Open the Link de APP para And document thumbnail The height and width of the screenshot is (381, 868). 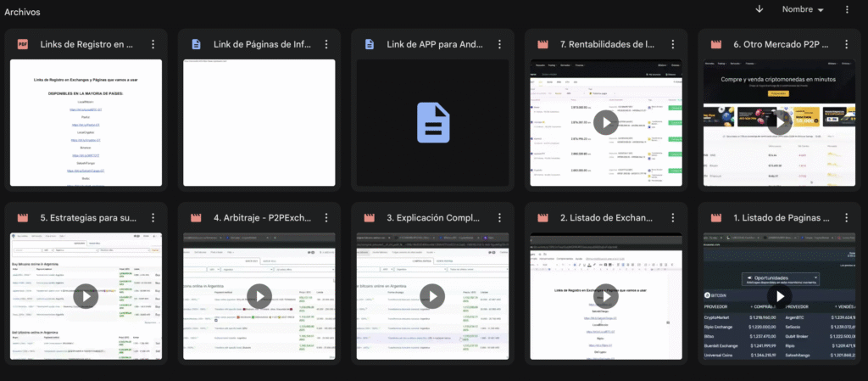(432, 123)
